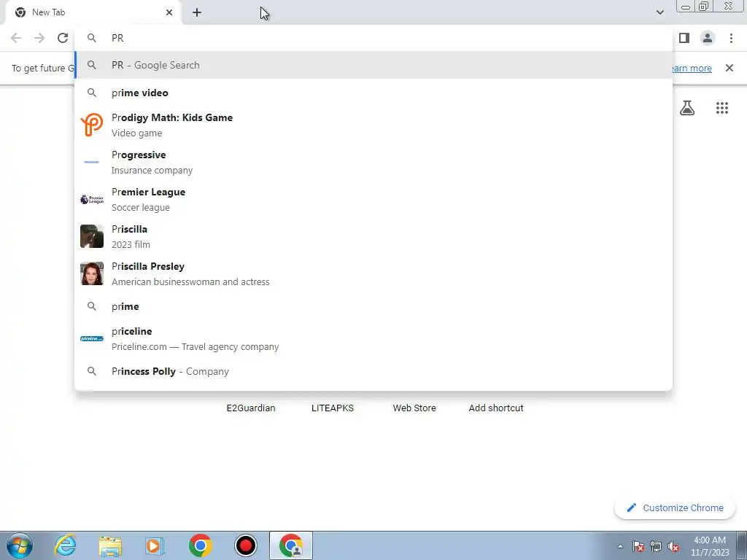Select the PR - Google Search suggestion
Screen dimensions: 747x560
(373, 65)
